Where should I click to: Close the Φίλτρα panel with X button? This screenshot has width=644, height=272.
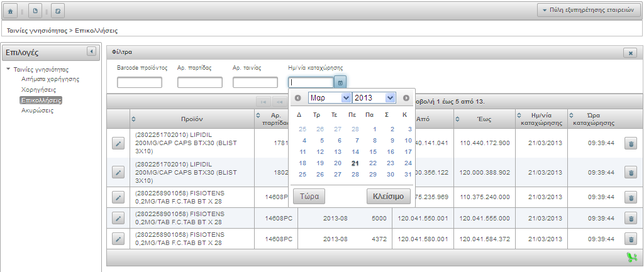tap(630, 53)
